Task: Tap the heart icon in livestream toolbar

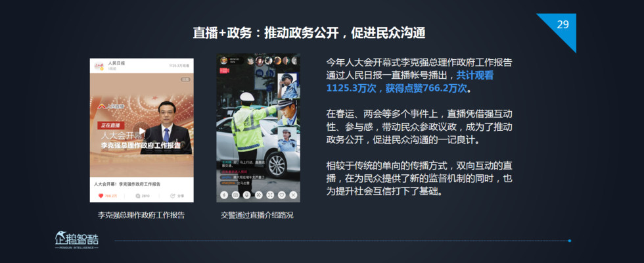Action: coord(281,195)
